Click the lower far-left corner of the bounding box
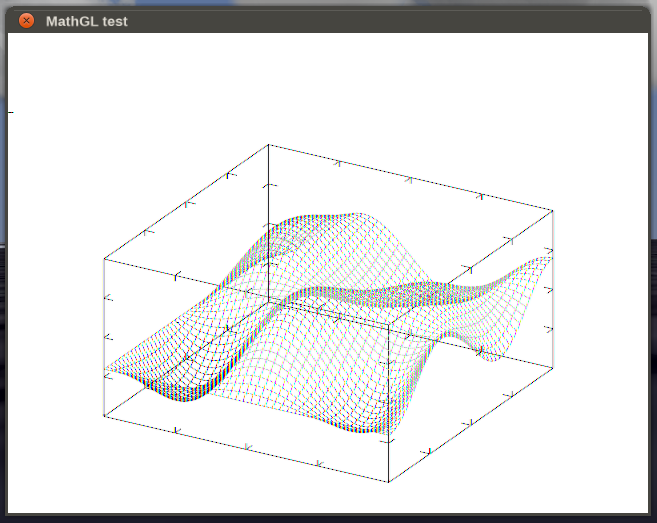The height and width of the screenshot is (523, 657). [104, 416]
